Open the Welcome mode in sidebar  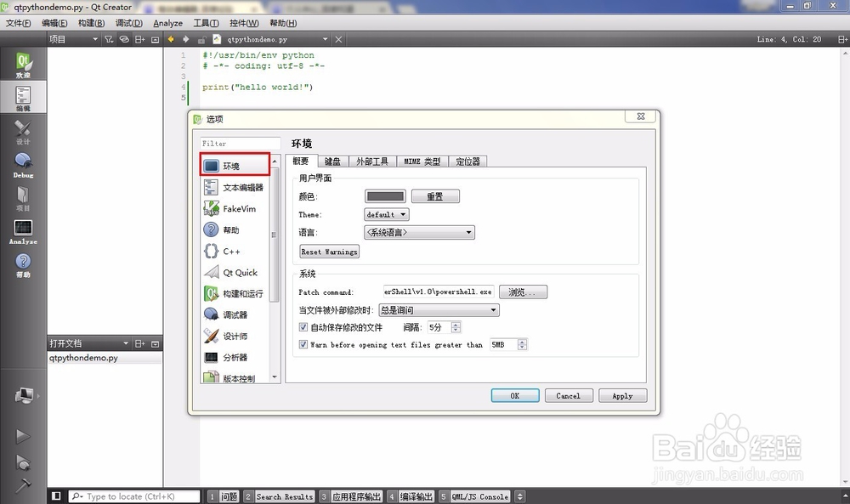click(x=23, y=65)
